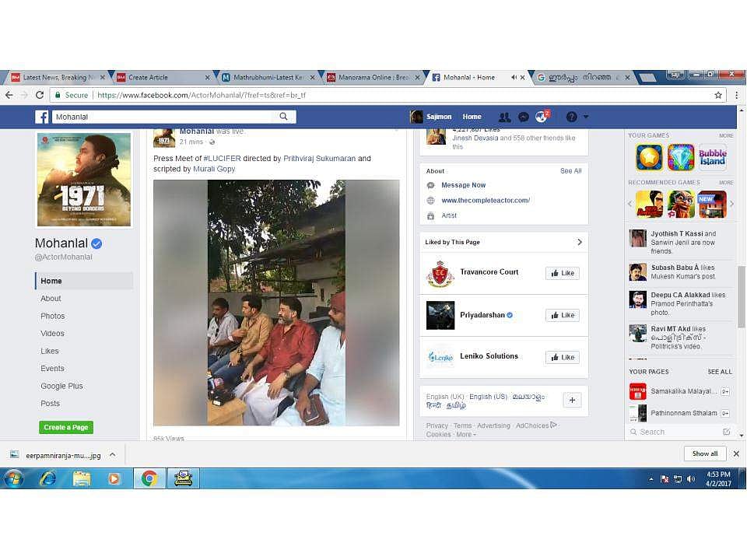747x560 pixels.
Task: Launch Internet Explorer from the taskbar
Action: tap(47, 478)
